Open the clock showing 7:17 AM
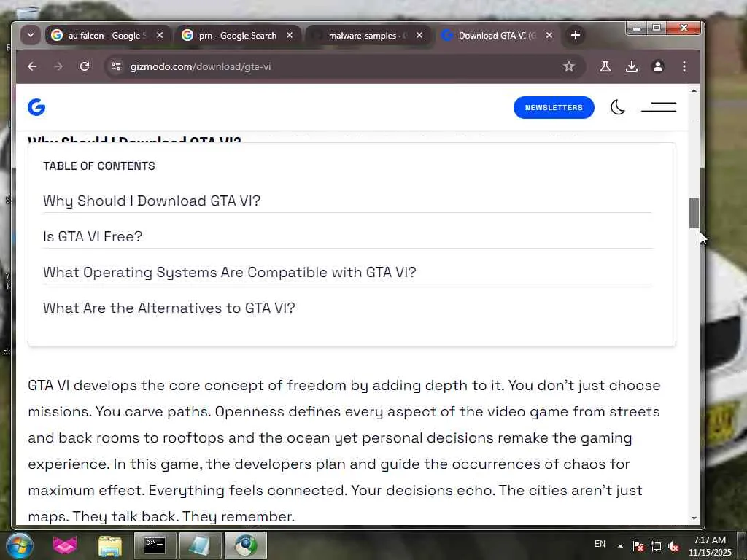This screenshot has height=560, width=747. pyautogui.click(x=710, y=546)
